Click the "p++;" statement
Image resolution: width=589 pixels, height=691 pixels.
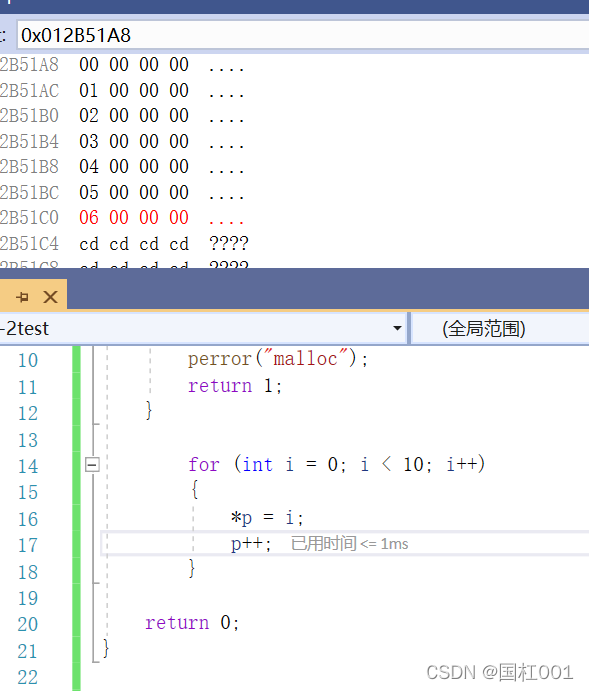pyautogui.click(x=251, y=544)
